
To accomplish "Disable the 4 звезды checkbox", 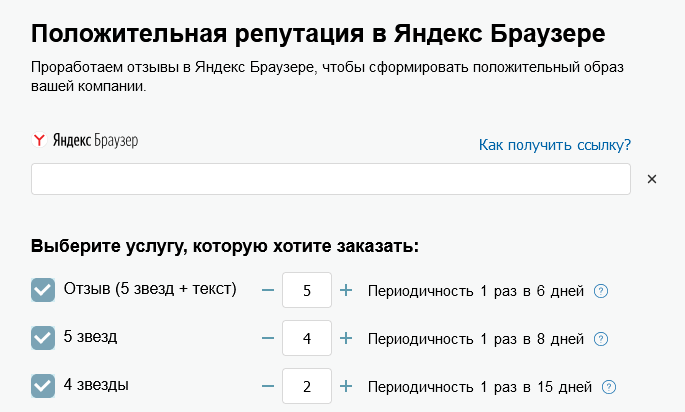I will [43, 386].
